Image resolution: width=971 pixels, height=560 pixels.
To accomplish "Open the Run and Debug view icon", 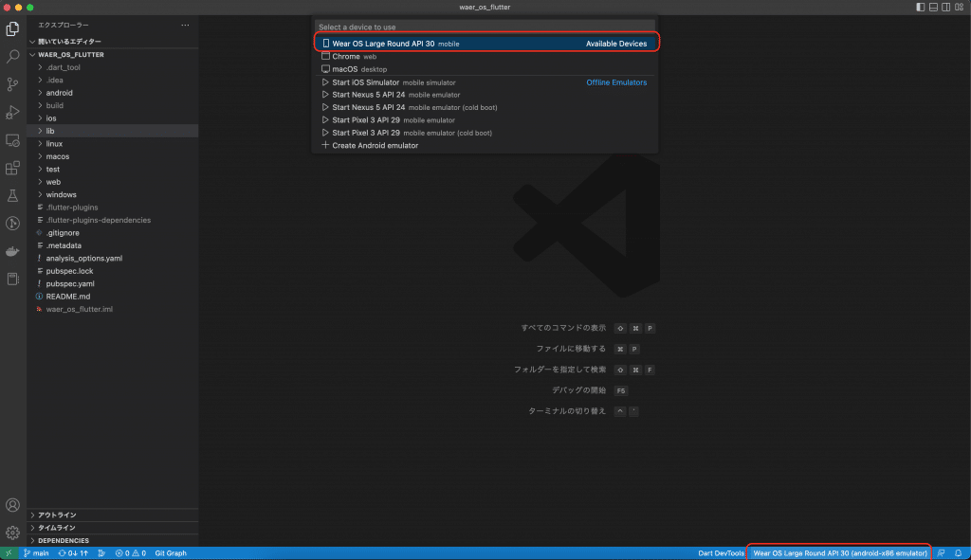I will tap(12, 112).
